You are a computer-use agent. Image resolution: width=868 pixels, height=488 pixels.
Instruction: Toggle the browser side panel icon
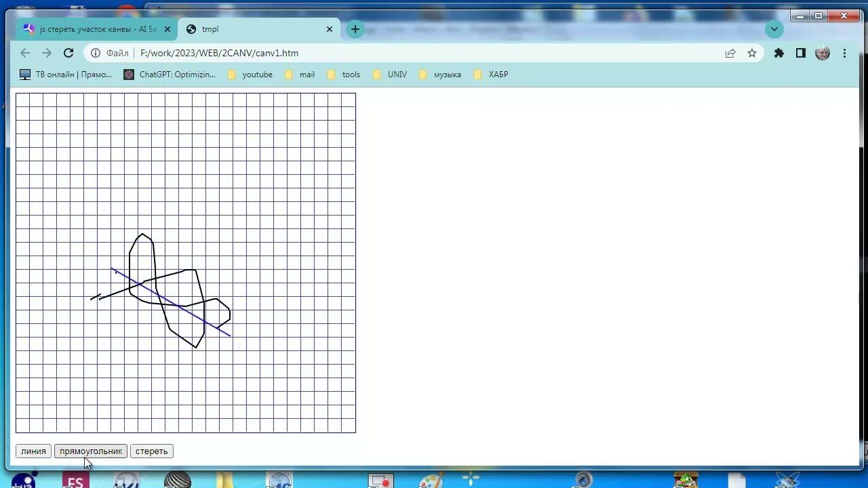[801, 53]
